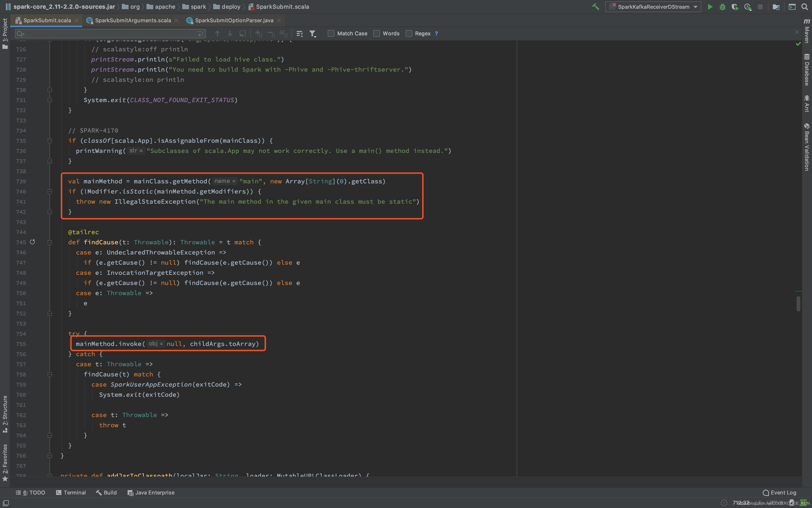Collapse the findCause match fold at line 758

pos(50,374)
